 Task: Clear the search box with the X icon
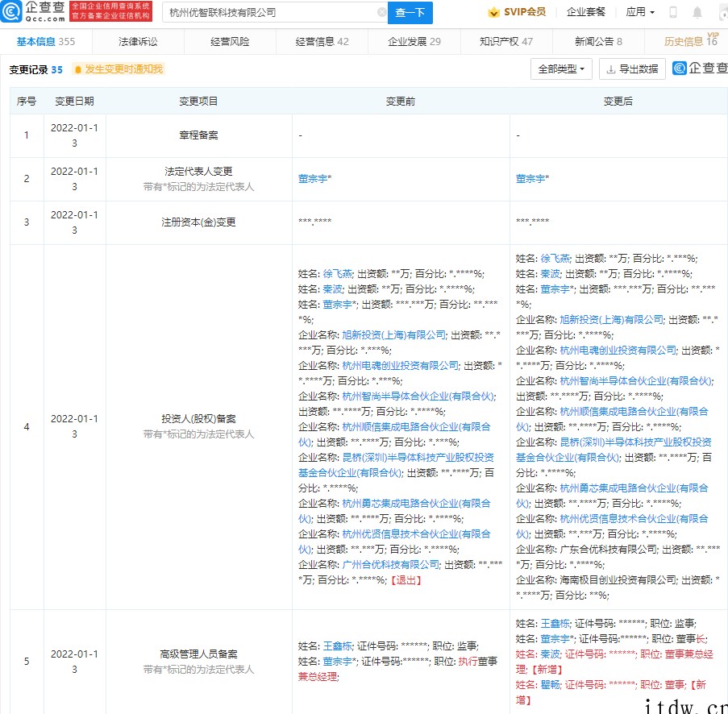381,13
